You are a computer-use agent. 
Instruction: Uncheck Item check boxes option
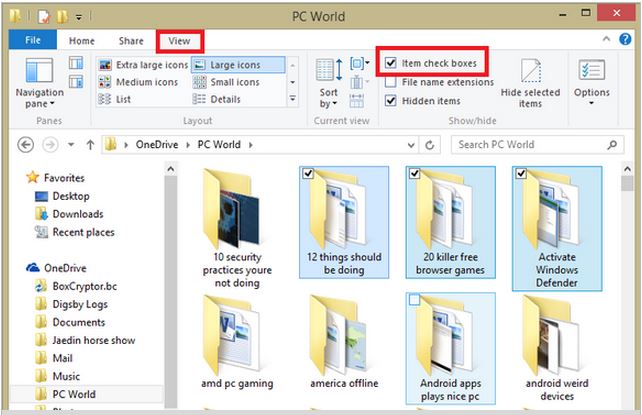pyautogui.click(x=391, y=63)
